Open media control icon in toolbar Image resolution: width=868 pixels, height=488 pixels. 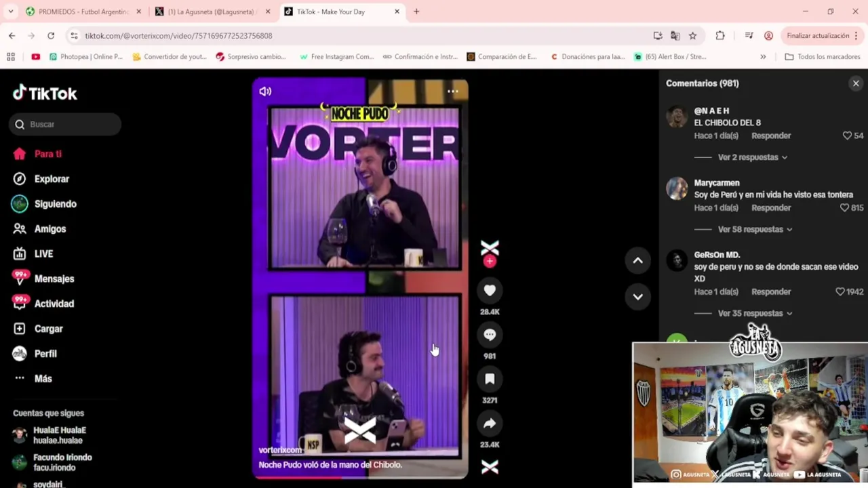click(749, 36)
